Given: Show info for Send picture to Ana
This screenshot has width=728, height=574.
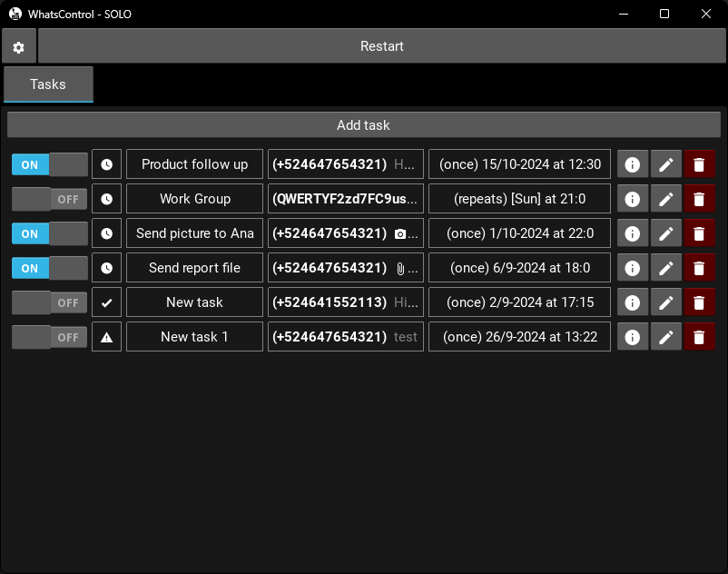Looking at the screenshot, I should (633, 233).
